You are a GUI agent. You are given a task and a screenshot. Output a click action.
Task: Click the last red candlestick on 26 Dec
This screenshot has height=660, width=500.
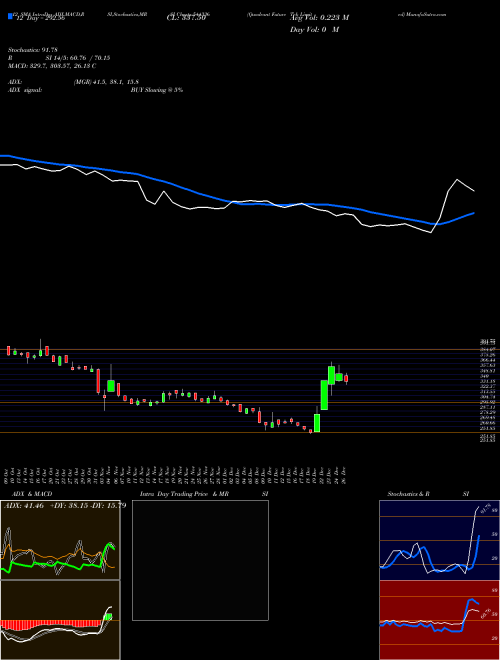pyautogui.click(x=346, y=378)
